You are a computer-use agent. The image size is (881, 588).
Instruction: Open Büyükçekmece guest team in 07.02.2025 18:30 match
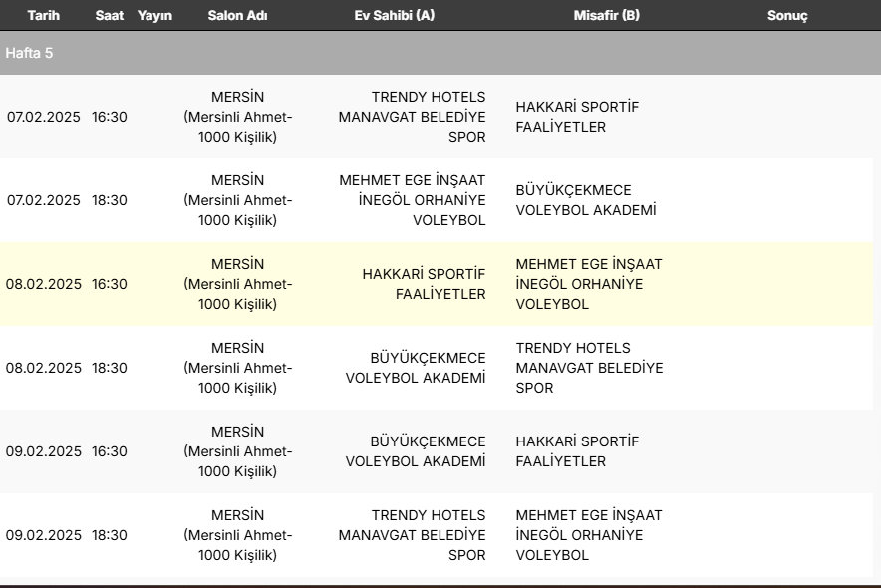(586, 200)
